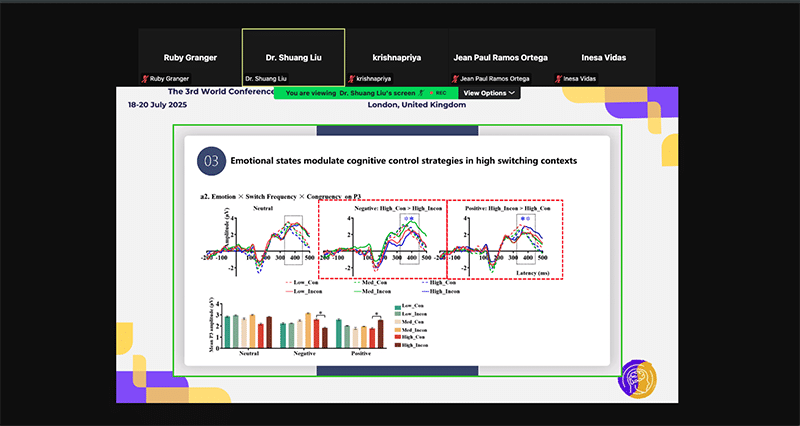
Task: Click the slide title about emotional states
Action: [403, 160]
